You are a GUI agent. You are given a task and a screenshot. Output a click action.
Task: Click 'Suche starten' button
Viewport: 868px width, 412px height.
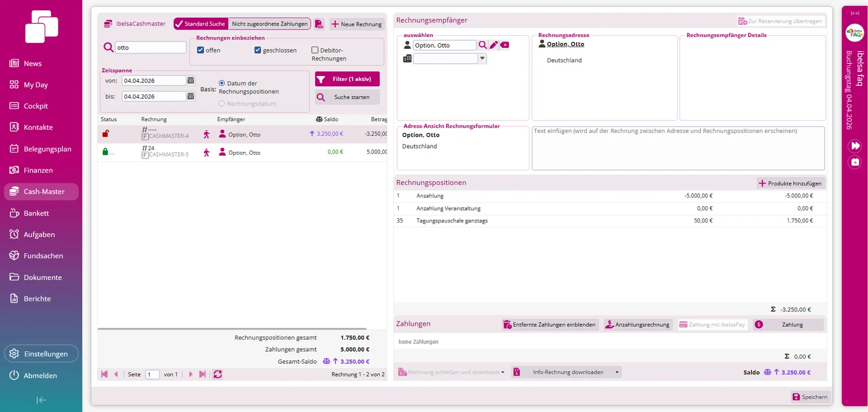pos(347,97)
